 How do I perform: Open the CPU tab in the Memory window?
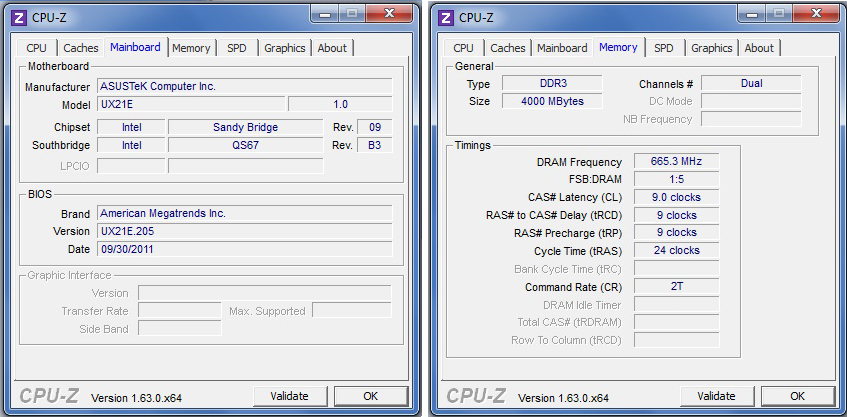(x=463, y=48)
